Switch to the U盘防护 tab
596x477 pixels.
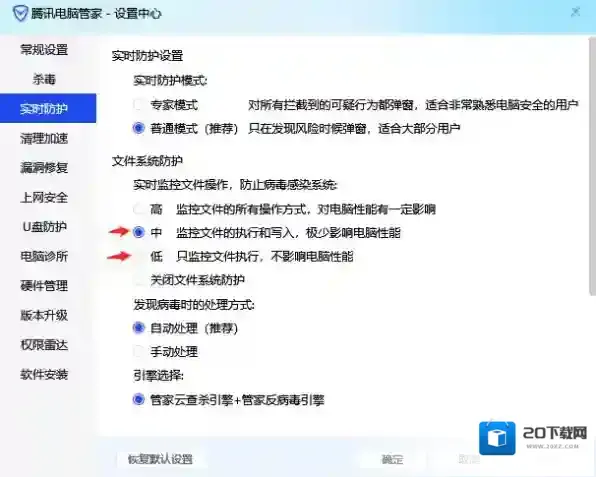tap(44, 227)
